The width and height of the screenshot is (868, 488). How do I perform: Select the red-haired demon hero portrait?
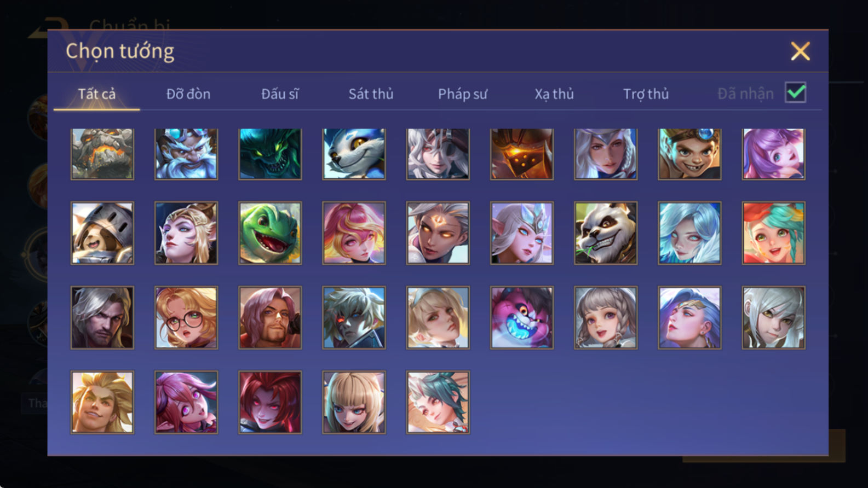click(270, 402)
